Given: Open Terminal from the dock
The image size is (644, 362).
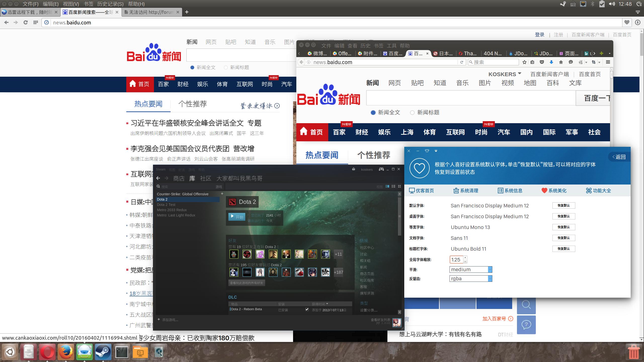Looking at the screenshot, I should click(122, 352).
